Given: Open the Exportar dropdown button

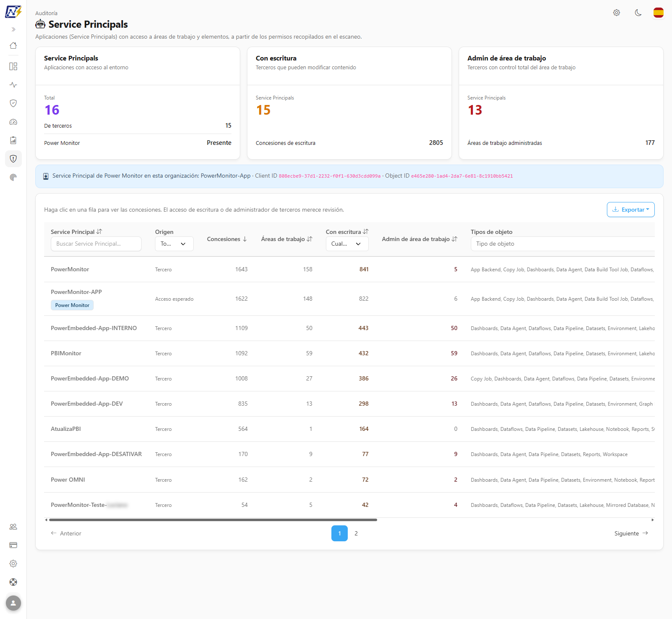Looking at the screenshot, I should [x=630, y=210].
